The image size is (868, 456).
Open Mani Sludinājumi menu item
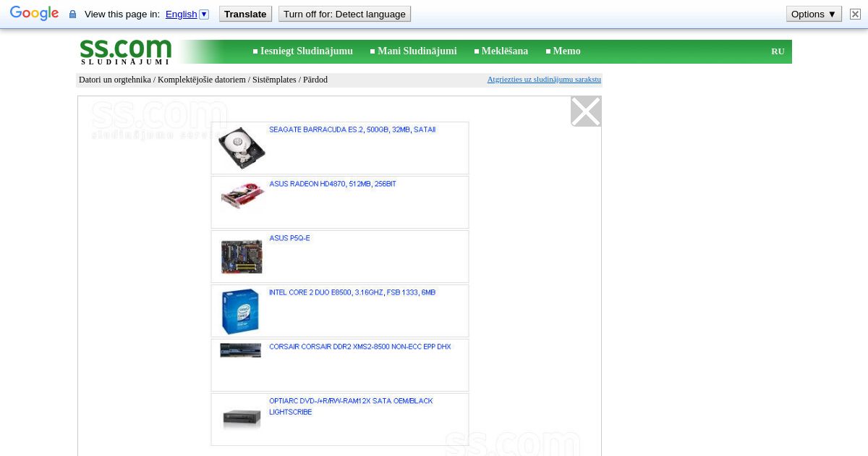417,51
